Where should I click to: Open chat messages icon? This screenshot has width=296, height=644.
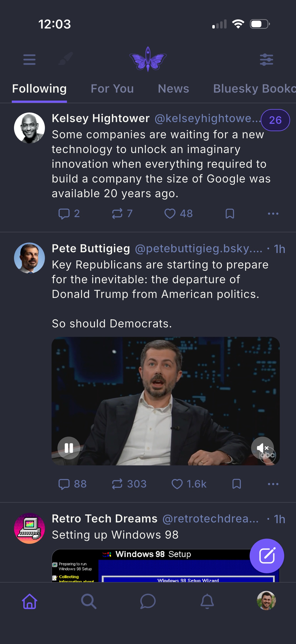pyautogui.click(x=148, y=601)
